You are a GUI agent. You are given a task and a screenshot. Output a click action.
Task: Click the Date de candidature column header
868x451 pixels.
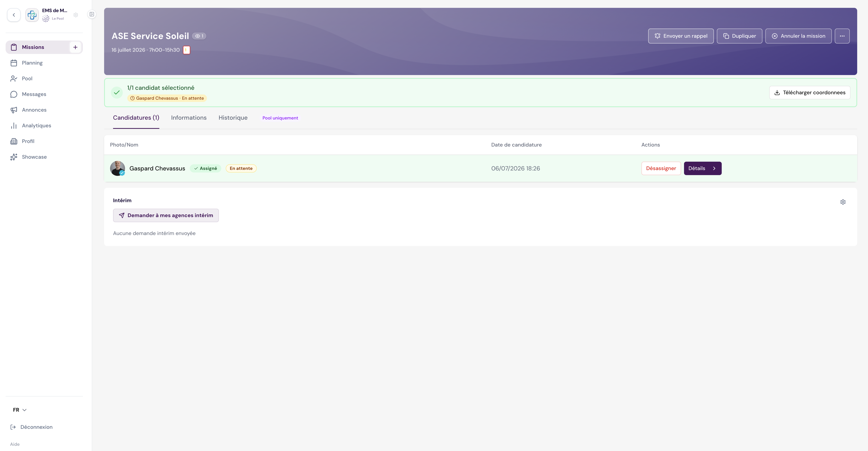pos(516,145)
